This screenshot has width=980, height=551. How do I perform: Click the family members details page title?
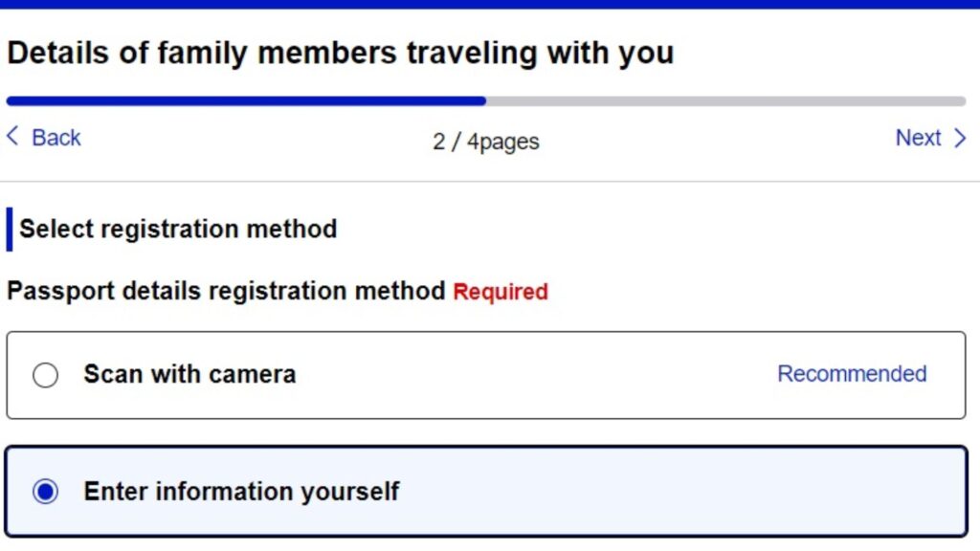[340, 53]
